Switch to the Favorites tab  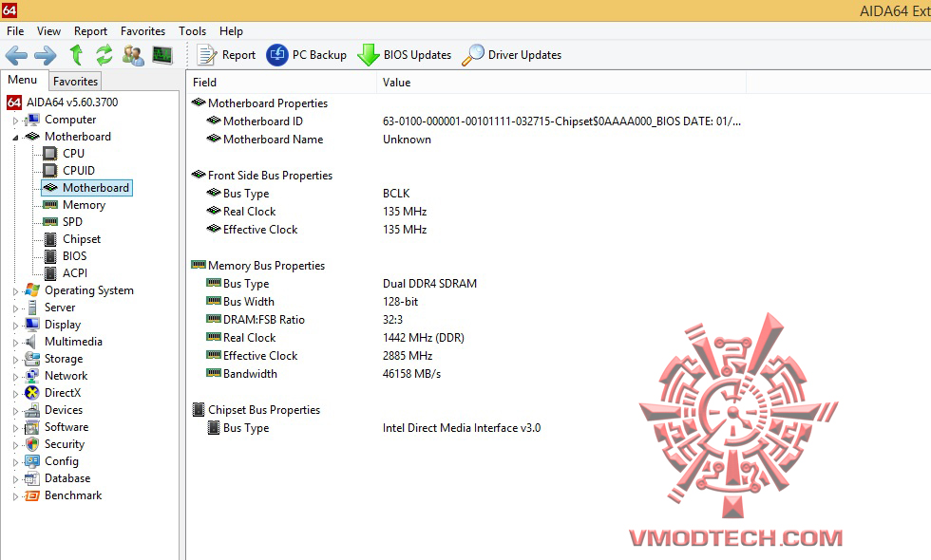75,82
